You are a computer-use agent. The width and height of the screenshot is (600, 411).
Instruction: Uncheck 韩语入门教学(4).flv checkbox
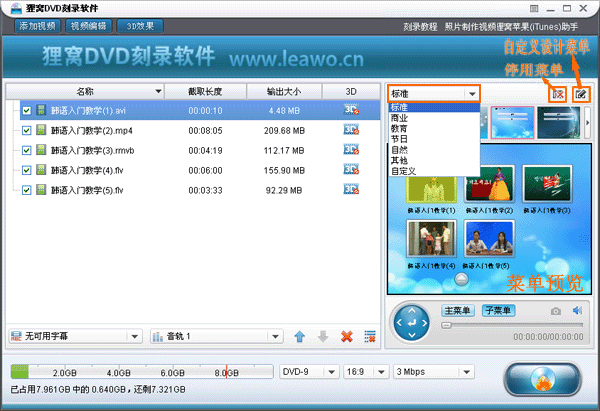(x=26, y=170)
